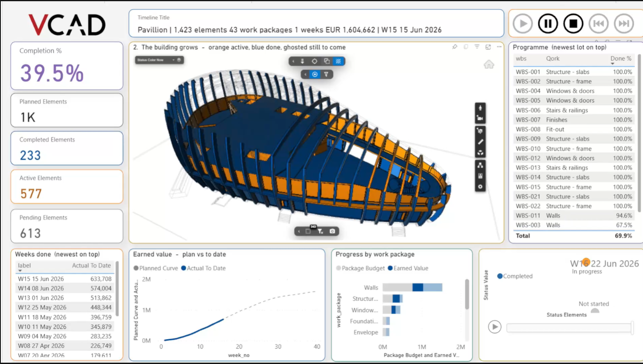Pin the building grows visual
The width and height of the screenshot is (643, 364).
454,47
